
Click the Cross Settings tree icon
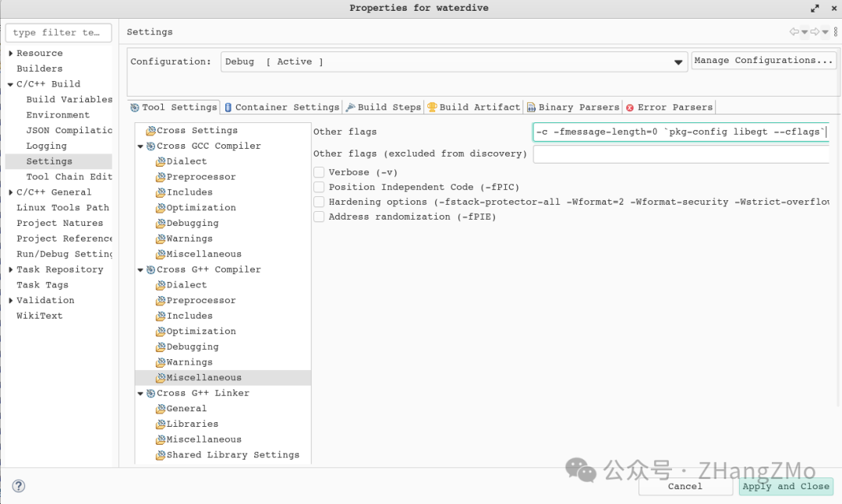pyautogui.click(x=151, y=130)
